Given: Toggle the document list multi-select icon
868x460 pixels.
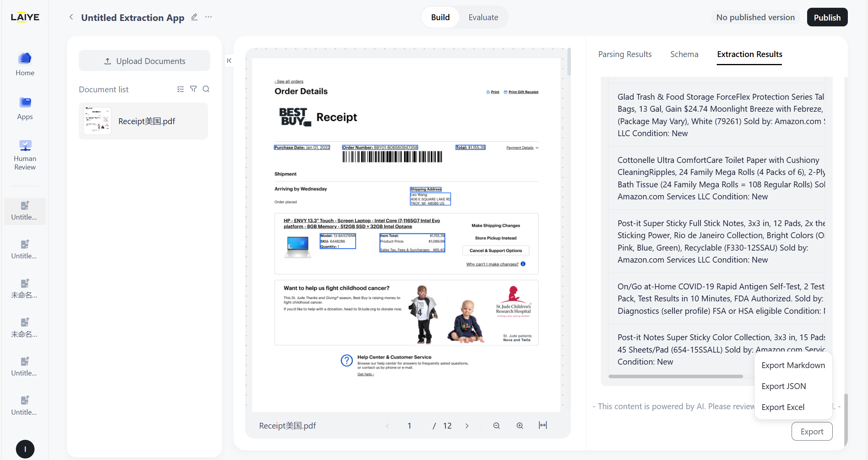Looking at the screenshot, I should pos(180,89).
